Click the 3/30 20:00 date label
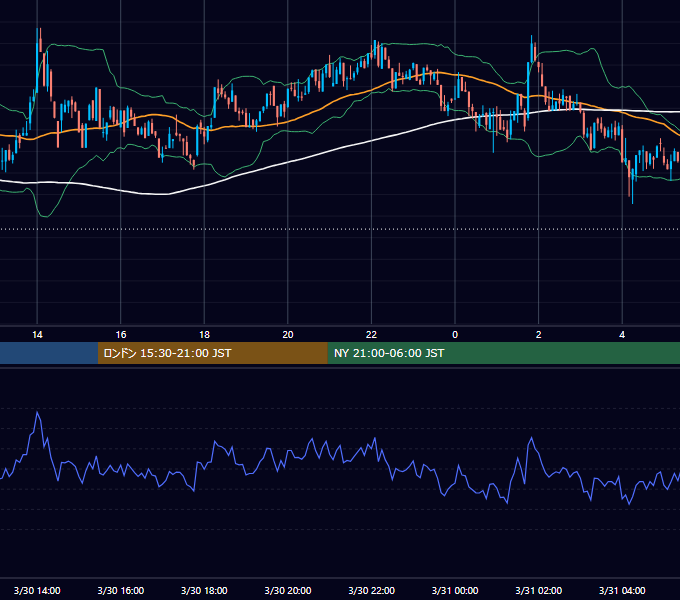This screenshot has height=600, width=680. tap(288, 590)
